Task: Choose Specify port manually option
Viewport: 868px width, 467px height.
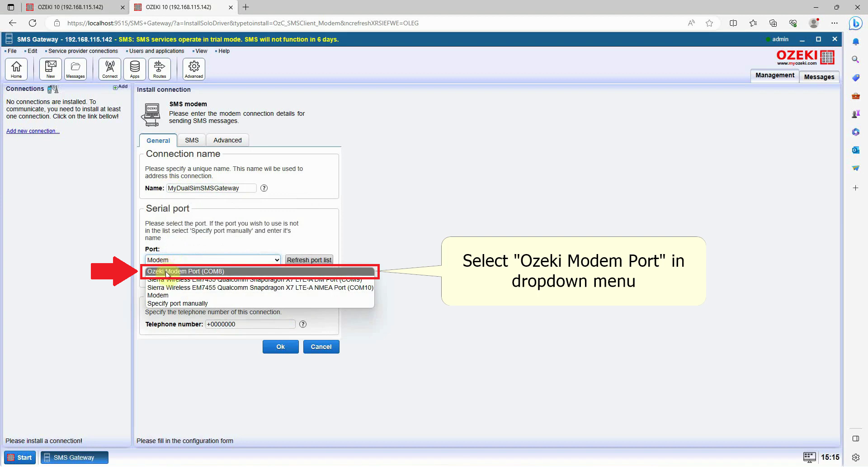Action: [260, 303]
